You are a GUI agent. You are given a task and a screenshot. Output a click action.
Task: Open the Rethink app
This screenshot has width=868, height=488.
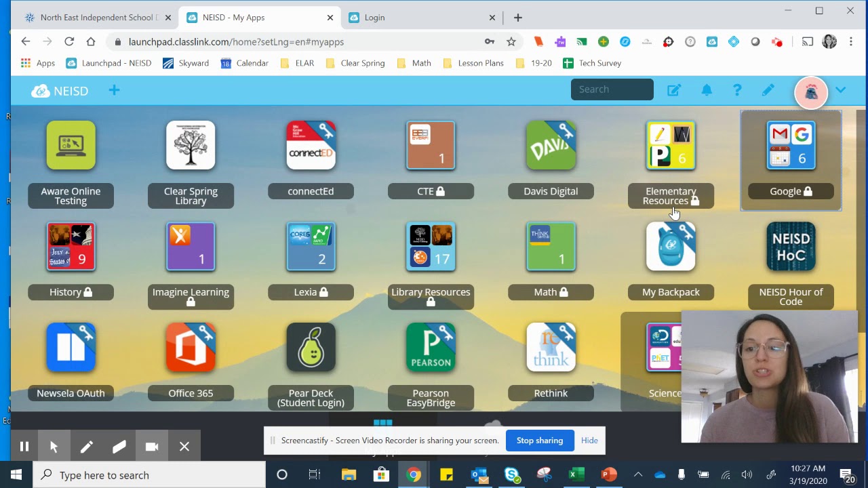tap(551, 347)
